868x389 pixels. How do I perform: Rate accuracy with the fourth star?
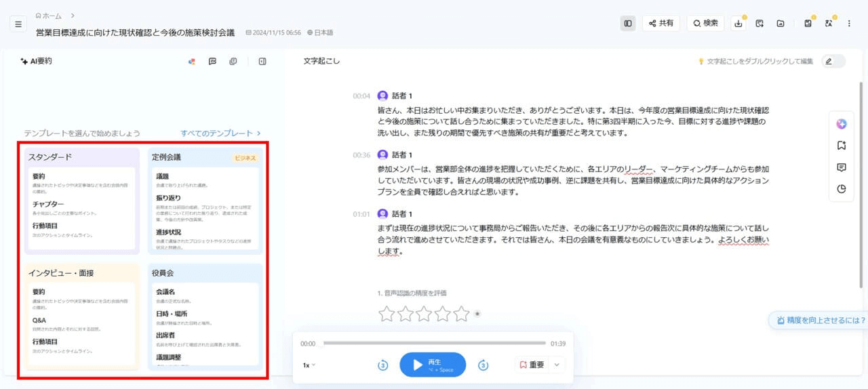tap(443, 313)
